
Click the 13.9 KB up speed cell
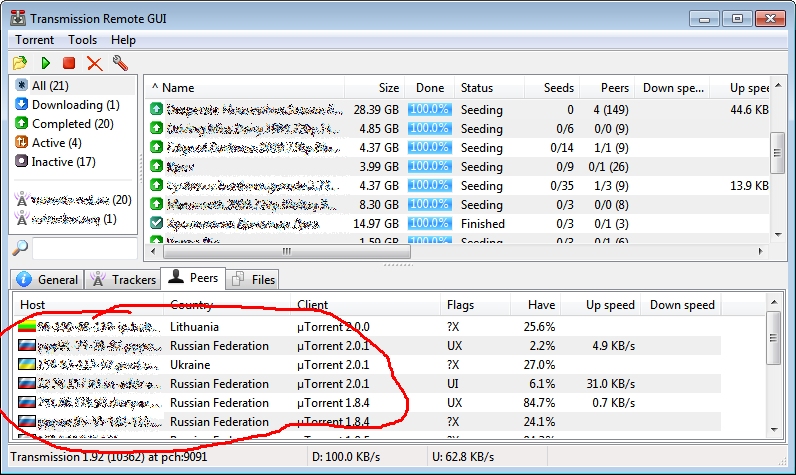[x=749, y=185]
